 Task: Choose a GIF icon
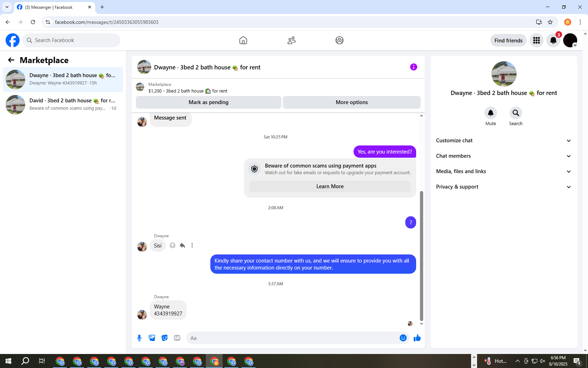(177, 338)
